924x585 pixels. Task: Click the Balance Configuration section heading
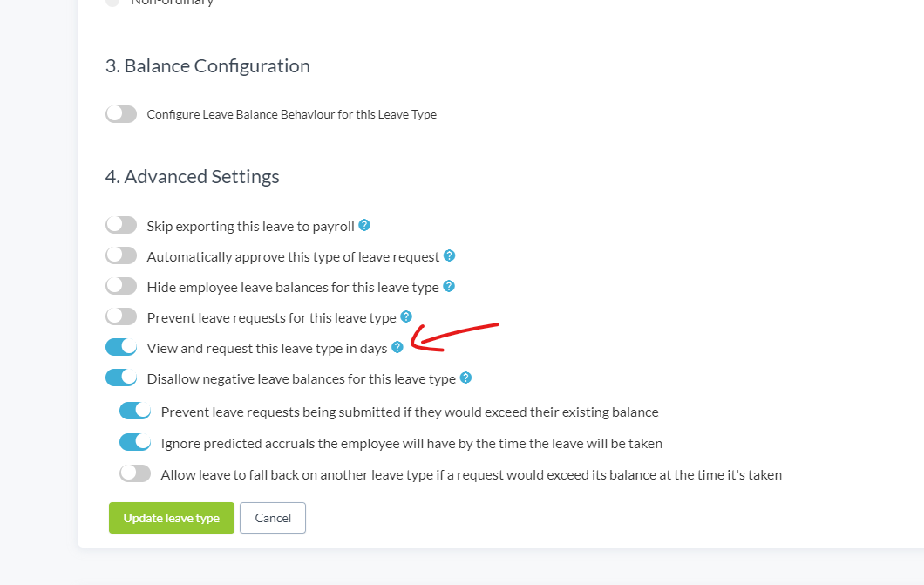[x=207, y=66]
